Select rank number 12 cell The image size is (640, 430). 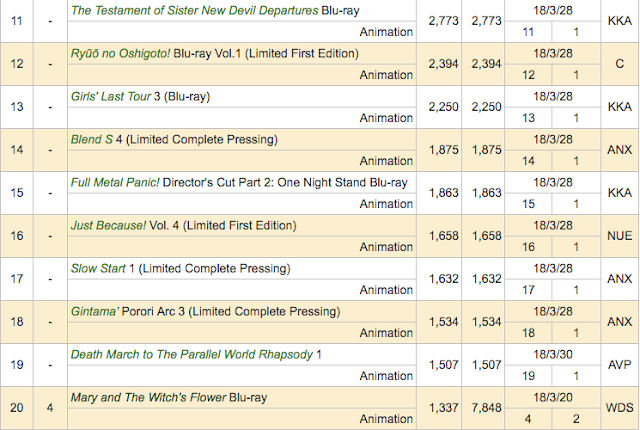[17, 64]
